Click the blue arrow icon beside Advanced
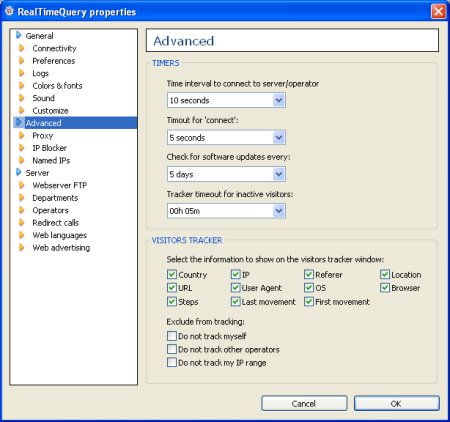 pos(19,122)
